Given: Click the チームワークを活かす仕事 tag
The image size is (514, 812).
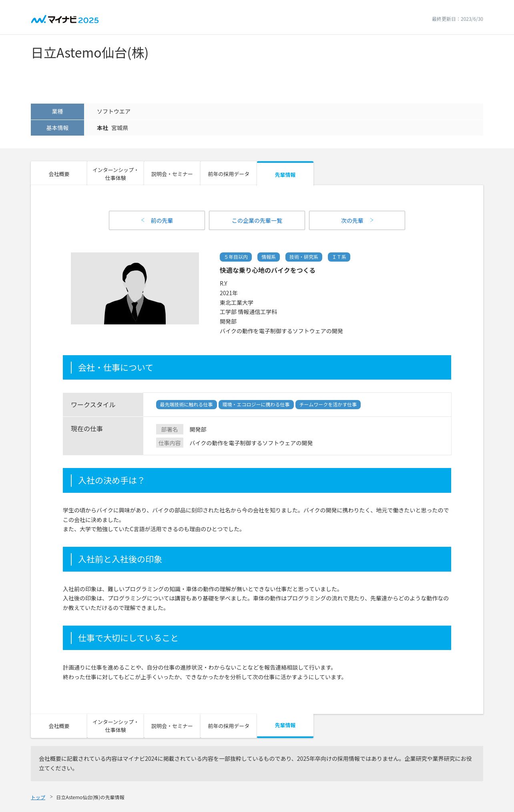Looking at the screenshot, I should pyautogui.click(x=328, y=405).
